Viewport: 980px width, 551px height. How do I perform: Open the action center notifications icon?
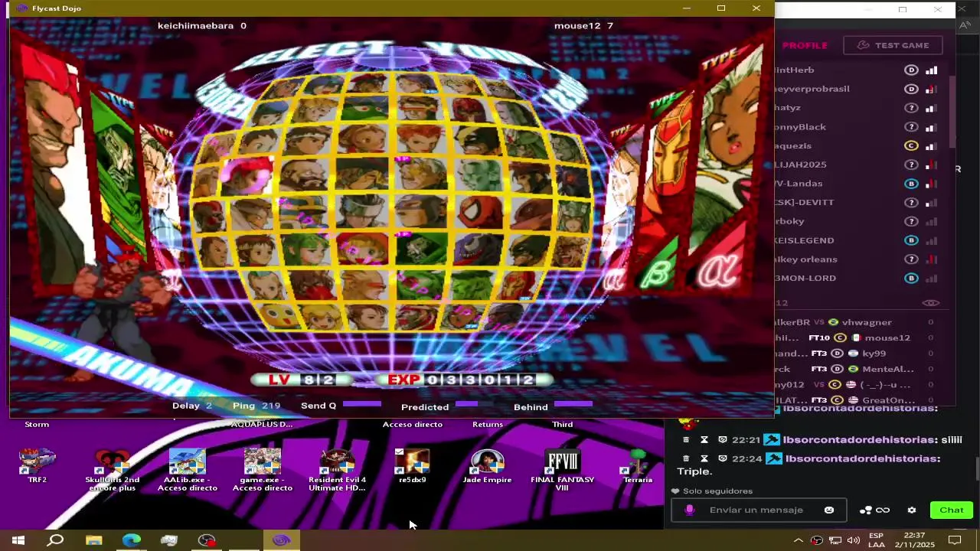[x=954, y=540]
